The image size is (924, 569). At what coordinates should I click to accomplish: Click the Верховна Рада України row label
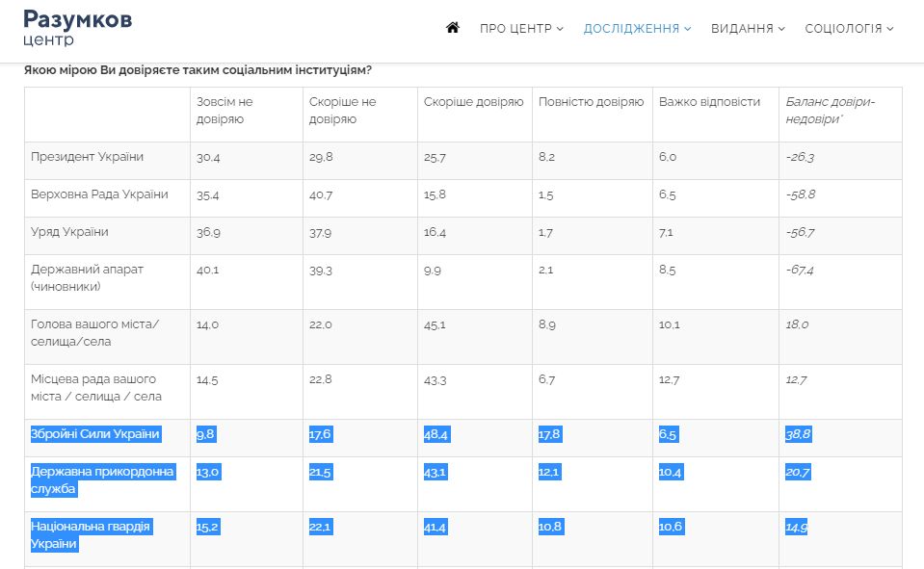coord(99,194)
